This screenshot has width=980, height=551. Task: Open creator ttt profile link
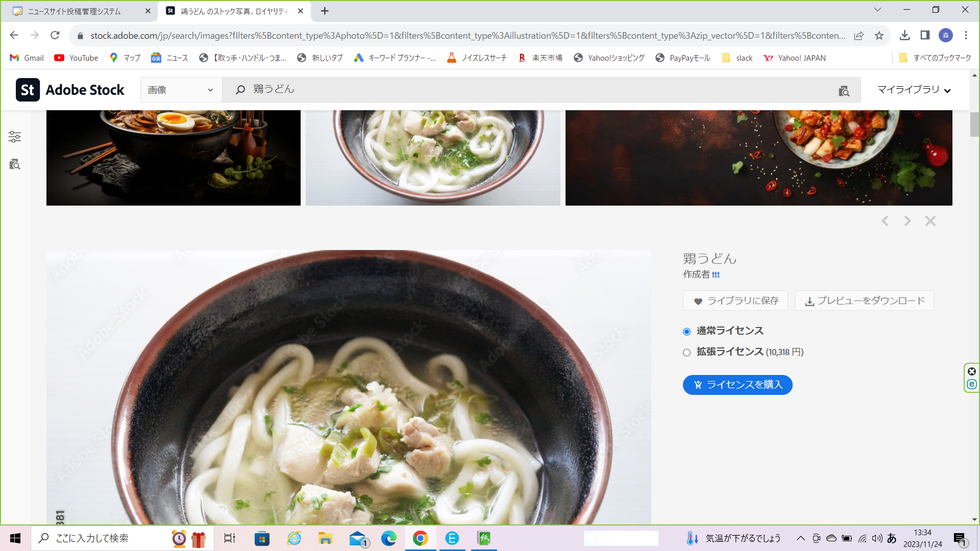716,274
